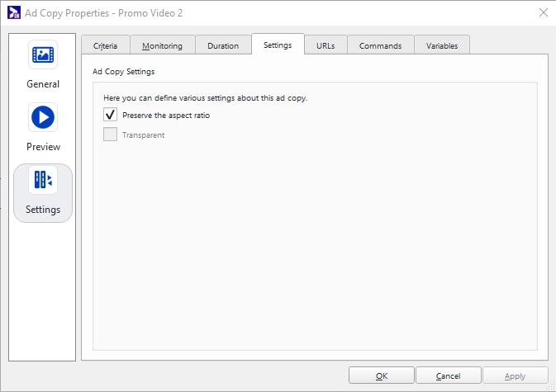
Task: Click the Cancel button
Action: [x=449, y=375]
